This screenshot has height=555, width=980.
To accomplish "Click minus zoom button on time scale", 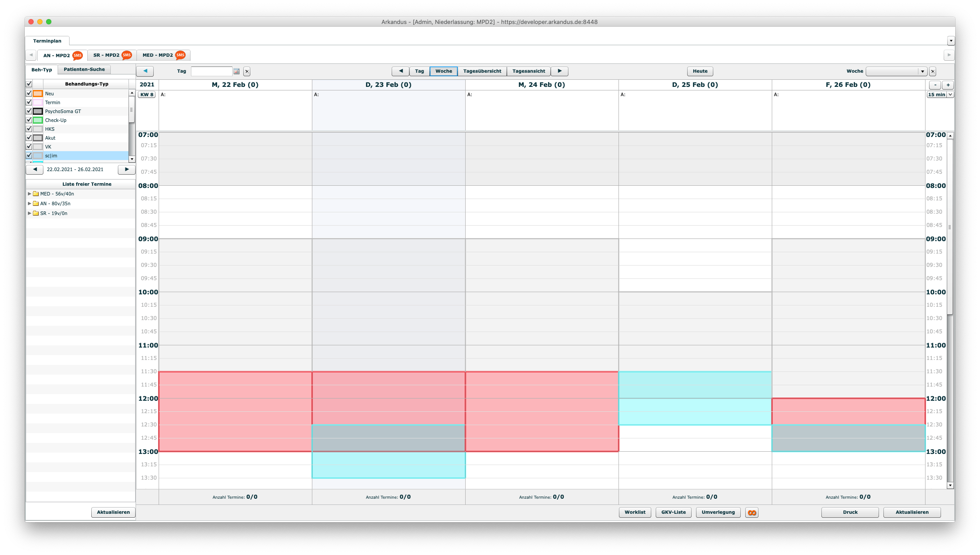I will [935, 85].
